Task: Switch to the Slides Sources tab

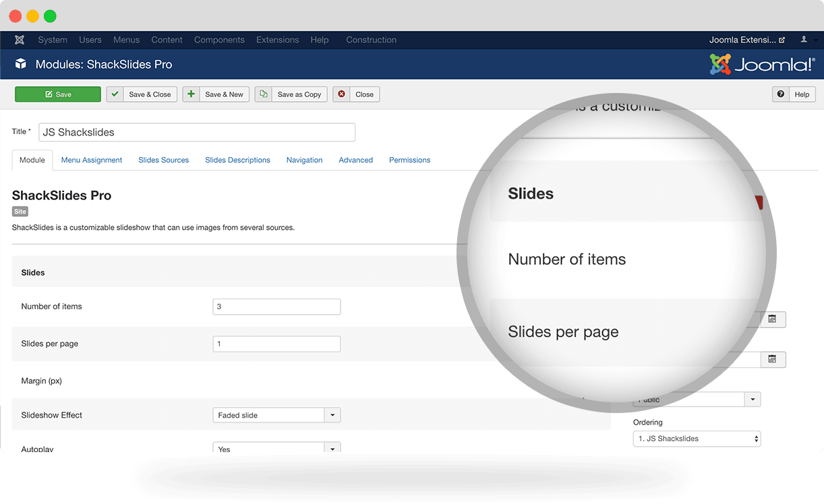Action: pyautogui.click(x=164, y=160)
